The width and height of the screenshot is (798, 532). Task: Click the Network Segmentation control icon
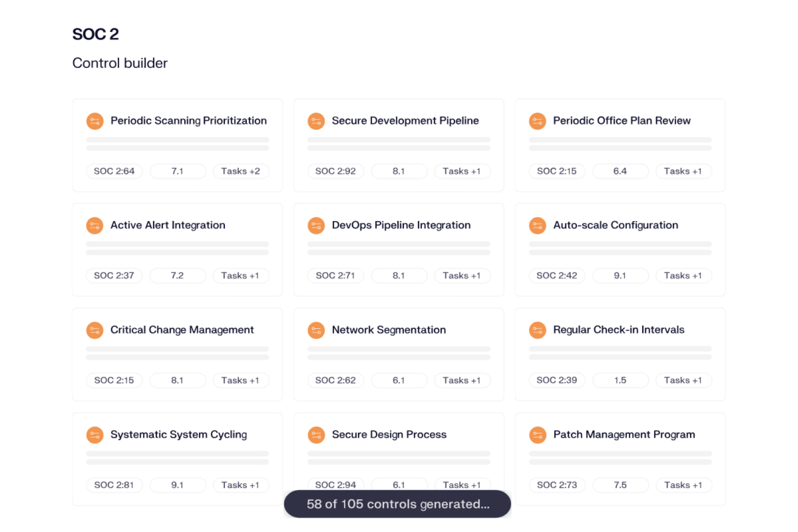tap(317, 330)
